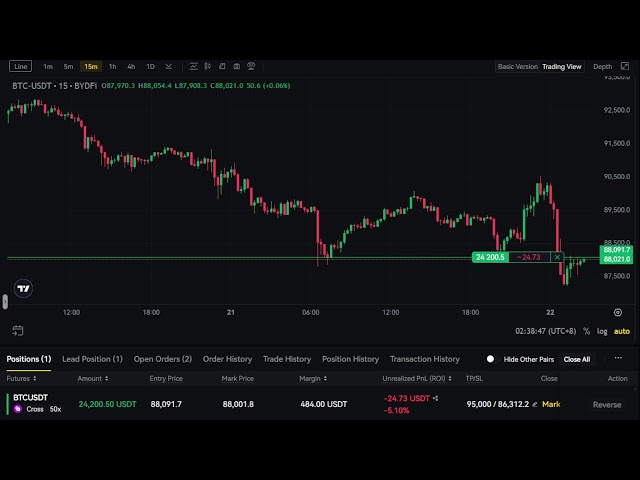Toggle Hide Other Pairs option
Screen dimensions: 640x480
coord(490,359)
